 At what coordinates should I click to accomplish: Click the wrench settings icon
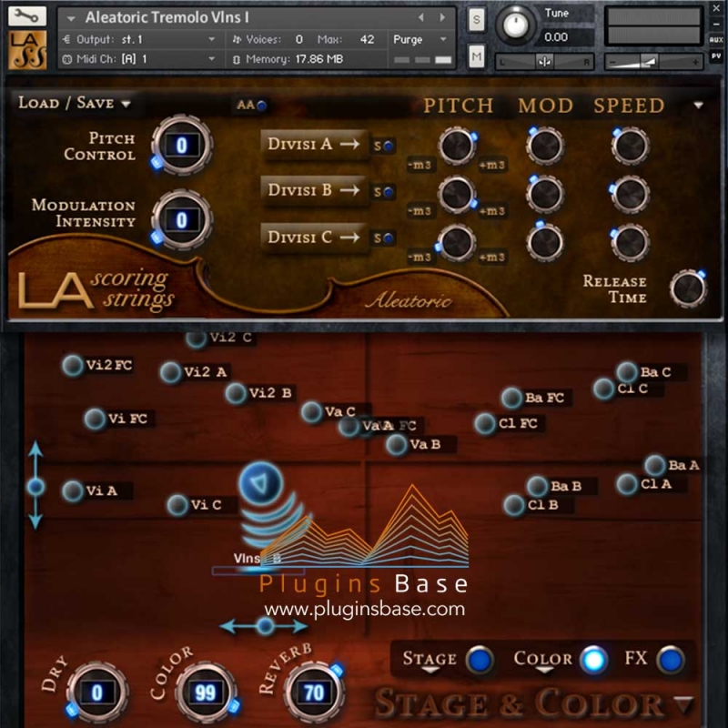click(x=27, y=15)
